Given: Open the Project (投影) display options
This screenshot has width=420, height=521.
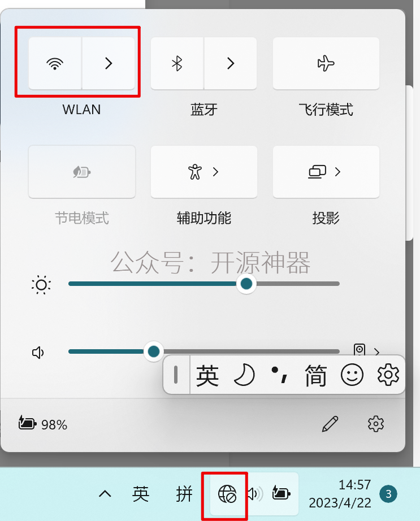Looking at the screenshot, I should click(326, 172).
